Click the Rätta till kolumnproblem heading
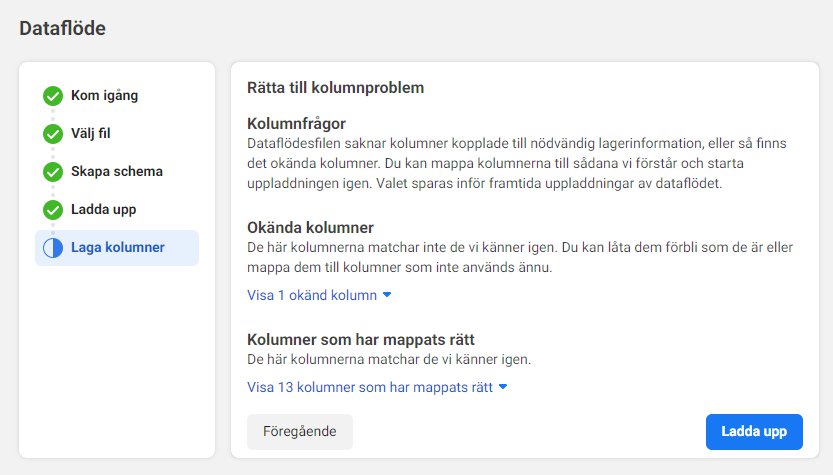This screenshot has height=475, width=833. point(336,88)
